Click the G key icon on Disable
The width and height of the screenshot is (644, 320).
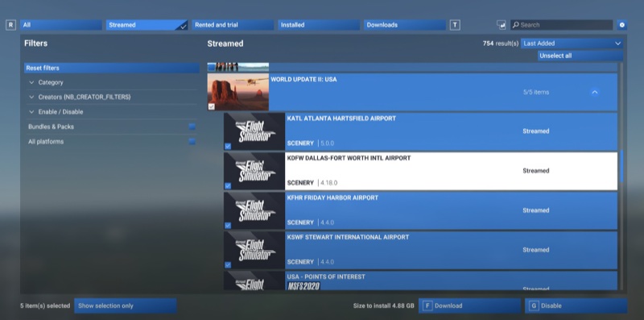click(x=534, y=306)
